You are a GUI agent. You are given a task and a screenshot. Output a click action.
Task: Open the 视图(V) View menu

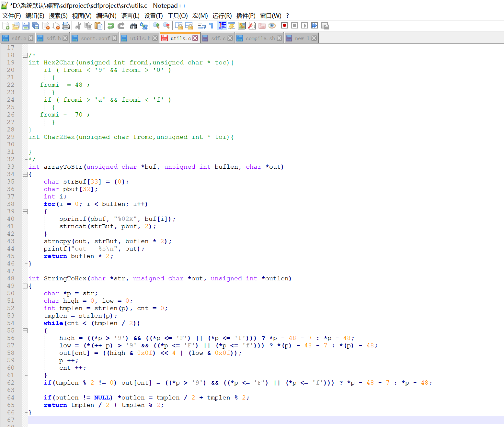(82, 16)
